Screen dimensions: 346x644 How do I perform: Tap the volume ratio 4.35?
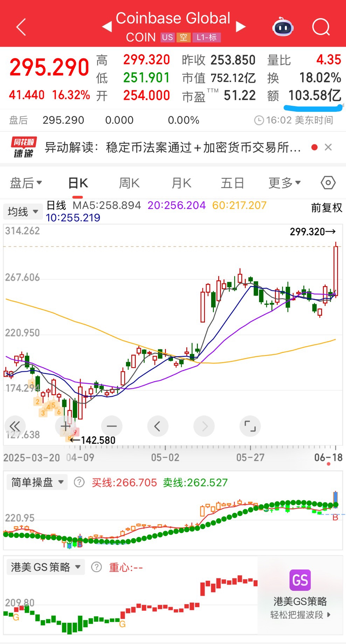point(328,60)
